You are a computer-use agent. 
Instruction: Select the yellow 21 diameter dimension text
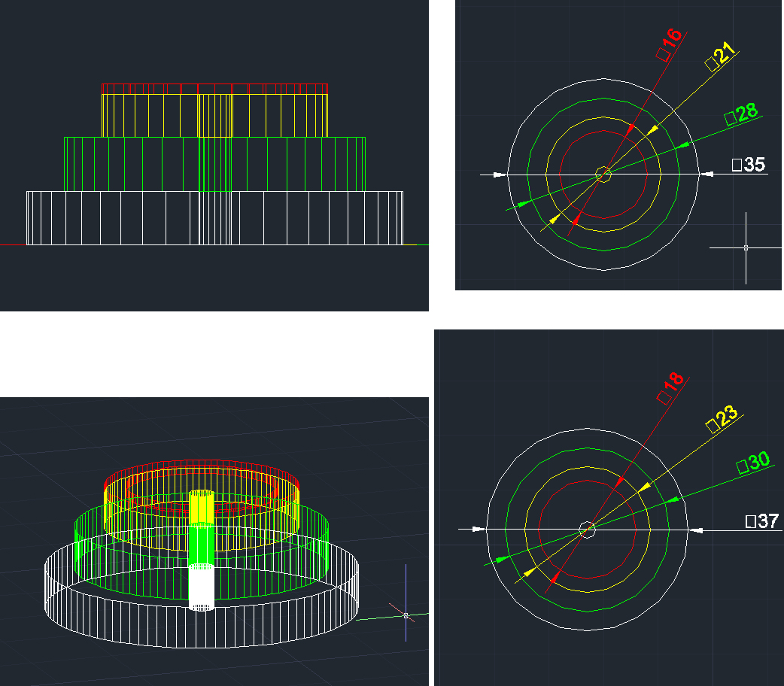720,56
